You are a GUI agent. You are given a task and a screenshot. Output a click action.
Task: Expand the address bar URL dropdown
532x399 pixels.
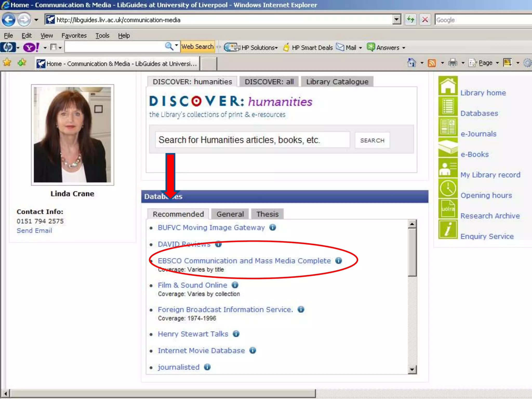pyautogui.click(x=396, y=20)
